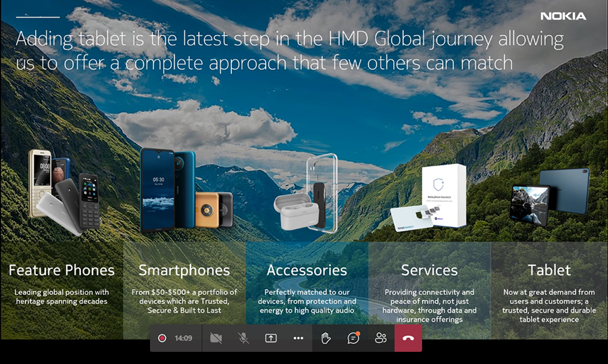This screenshot has width=608, height=364.
Task: Click the feature phones product image
Action: 64,192
